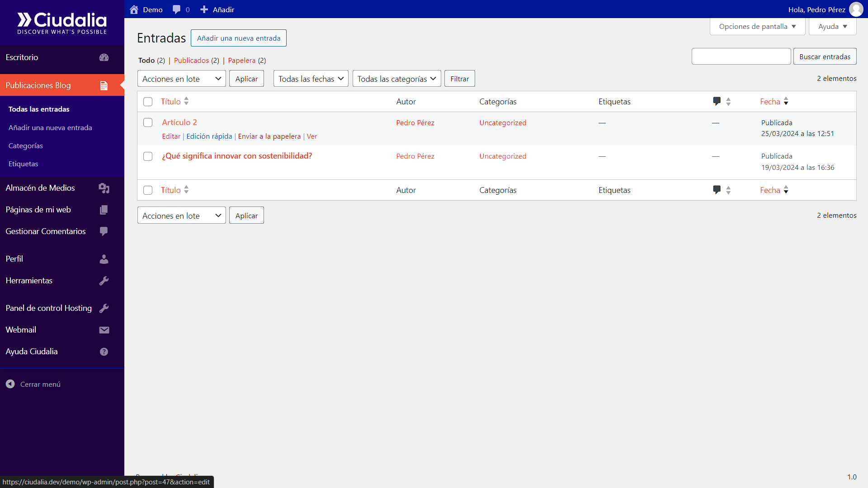The image size is (868, 488).
Task: Click the Perfil user icon
Action: (x=104, y=259)
